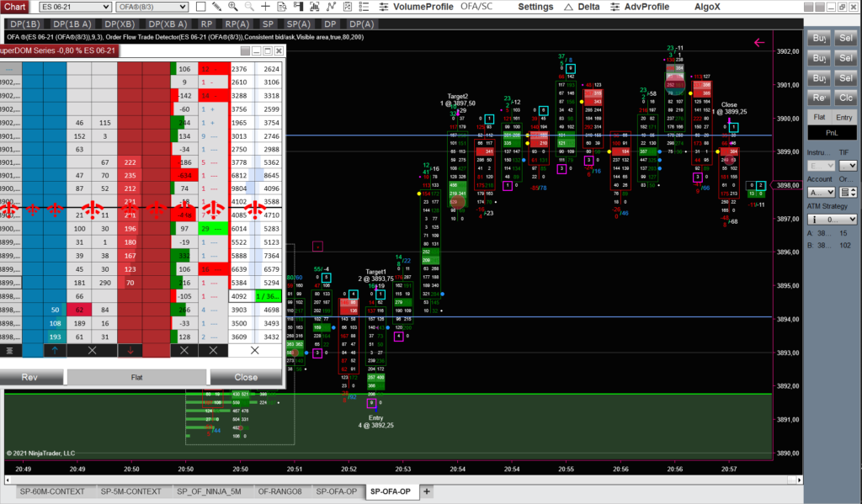Click the VolumeProfile sliders icon
The width and height of the screenshot is (862, 504).
[384, 7]
